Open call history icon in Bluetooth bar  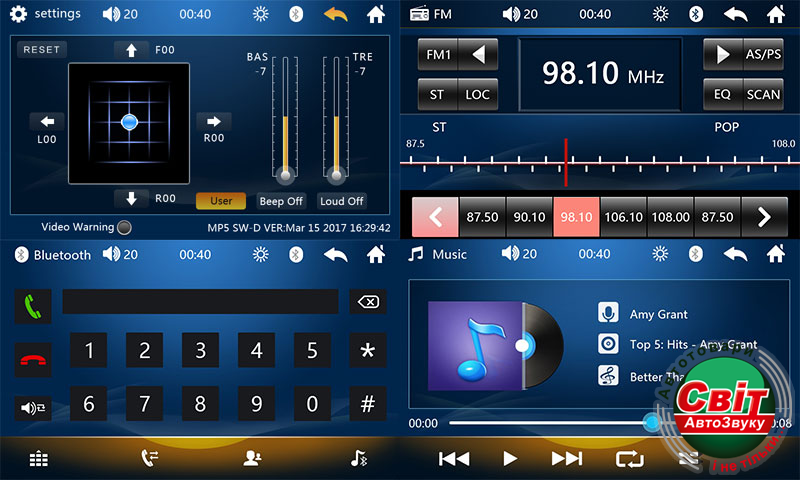[x=150, y=458]
